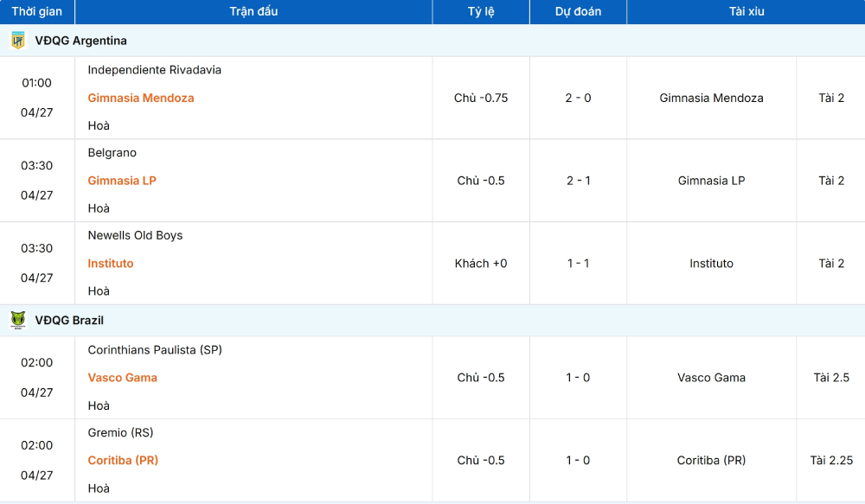Screen dimensions: 865x504
Task: Open the highlighted Coritiba (PR) team link
Action: pyautogui.click(x=123, y=460)
